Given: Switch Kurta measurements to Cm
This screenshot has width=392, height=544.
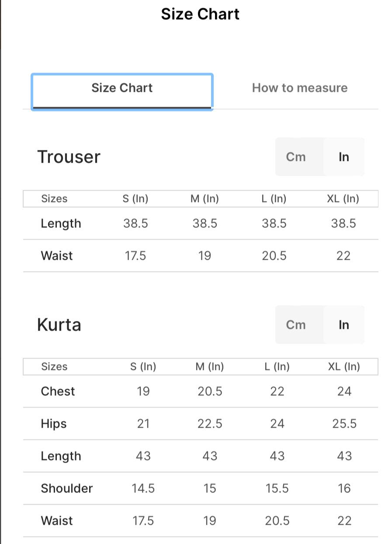Looking at the screenshot, I should click(x=296, y=325).
